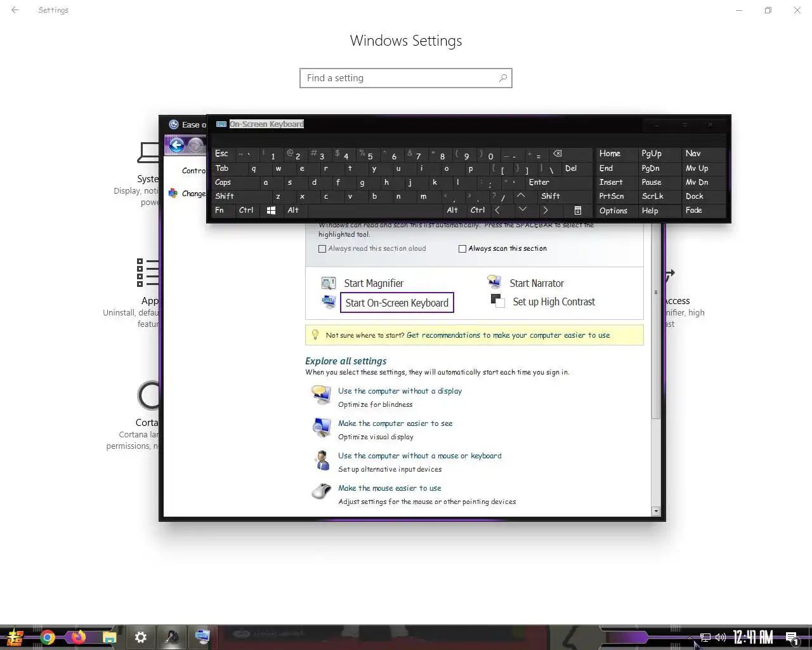Click the volume icon in system tray

(721, 637)
